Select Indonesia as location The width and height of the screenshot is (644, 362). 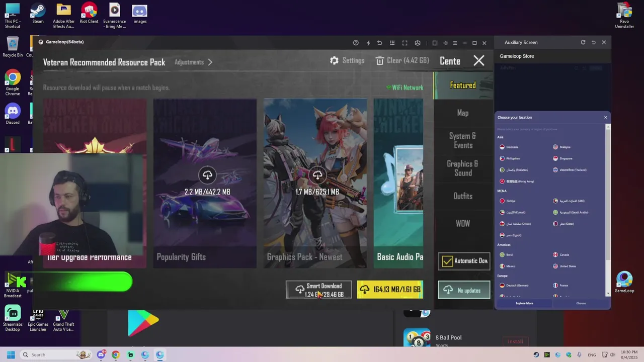click(509, 147)
